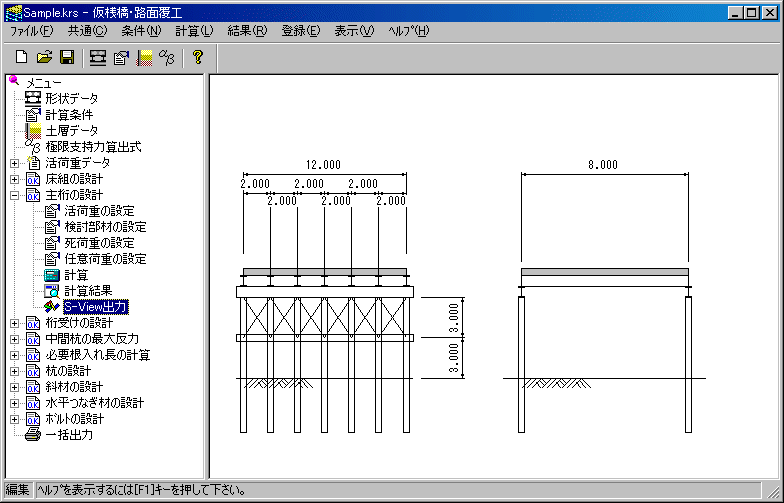784x503 pixels.
Task: Click the app icon in title bar
Action: [x=14, y=13]
